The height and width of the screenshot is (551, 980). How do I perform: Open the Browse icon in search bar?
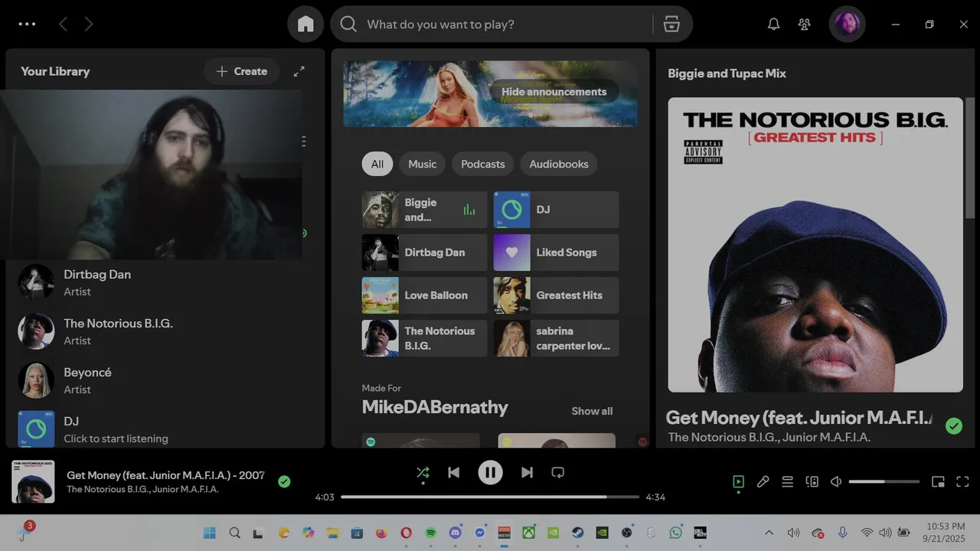[671, 24]
